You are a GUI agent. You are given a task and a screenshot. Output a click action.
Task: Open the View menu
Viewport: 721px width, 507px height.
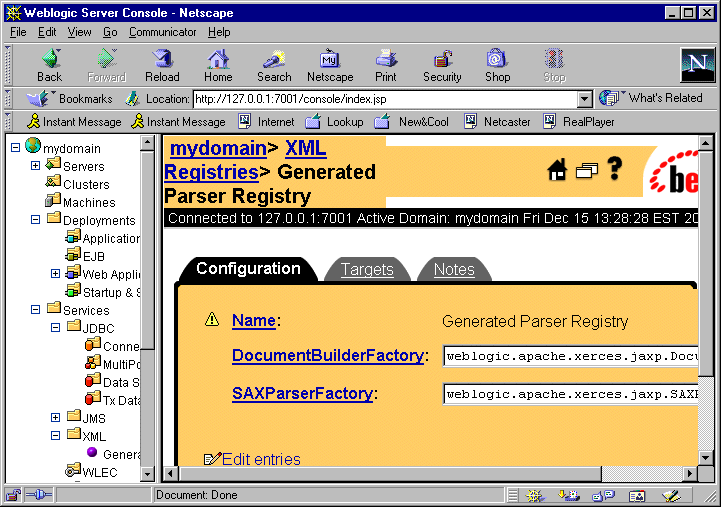(79, 32)
